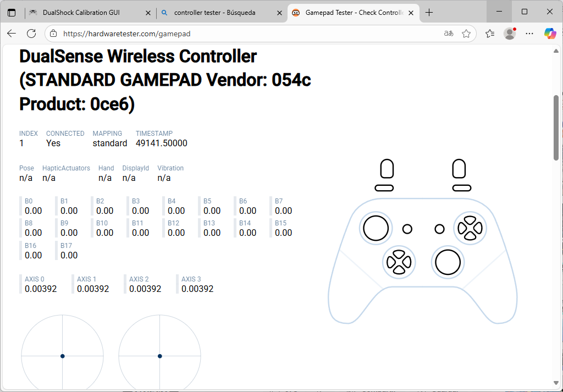The image size is (563, 392).
Task: Click the right bumper on controller diagram
Action: click(462, 188)
